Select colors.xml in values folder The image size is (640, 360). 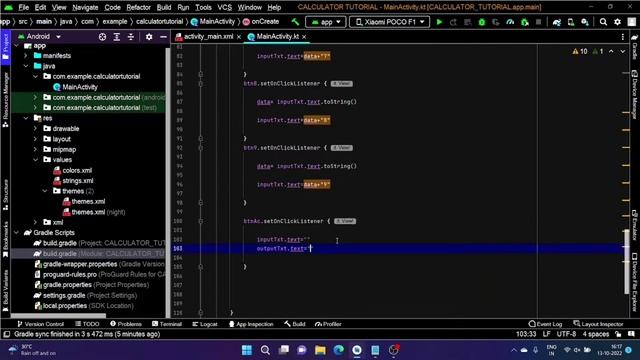point(73,170)
